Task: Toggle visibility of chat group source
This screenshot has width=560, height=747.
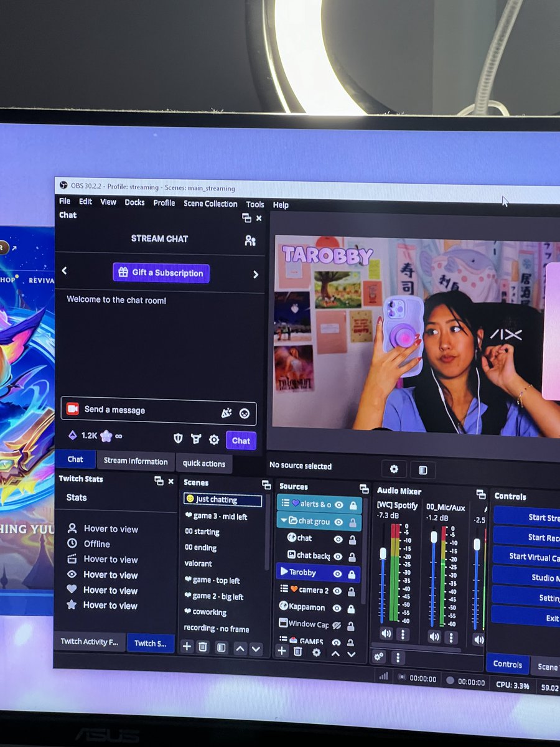Action: (x=339, y=522)
